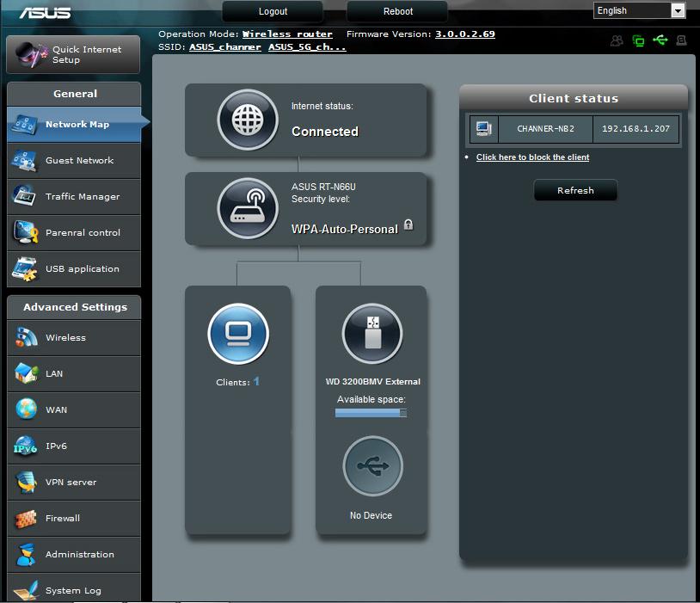Click the Logout button

(273, 12)
